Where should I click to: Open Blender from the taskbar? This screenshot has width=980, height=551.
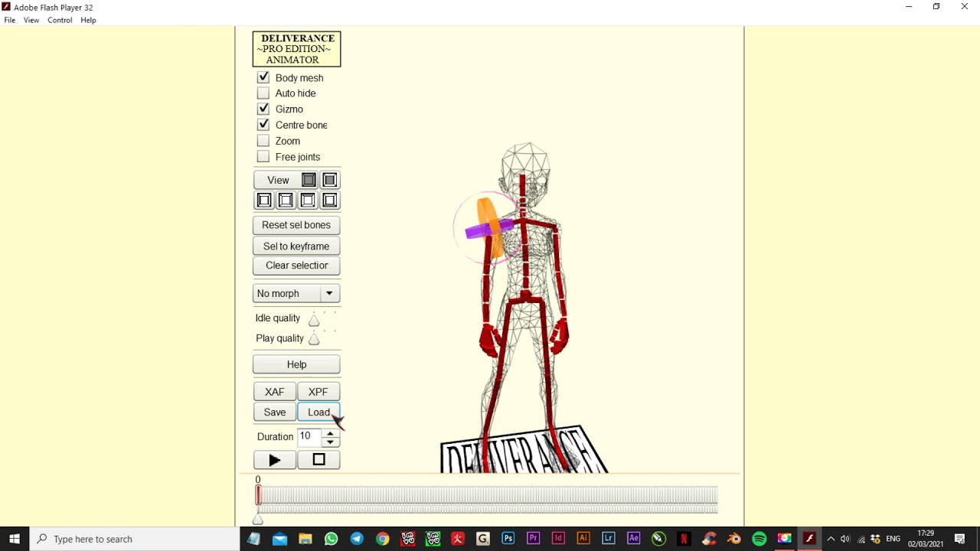733,539
